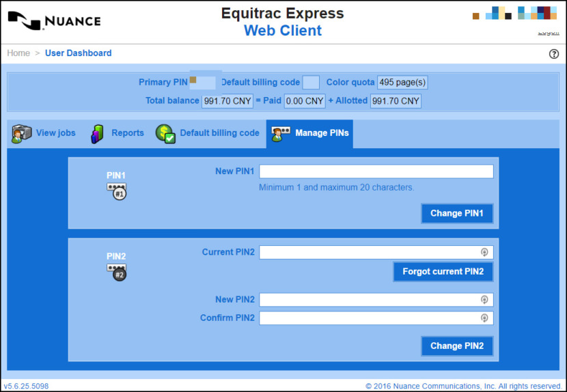Image resolution: width=567 pixels, height=392 pixels.
Task: Click the key icon in New PIN2 field
Action: (x=484, y=299)
